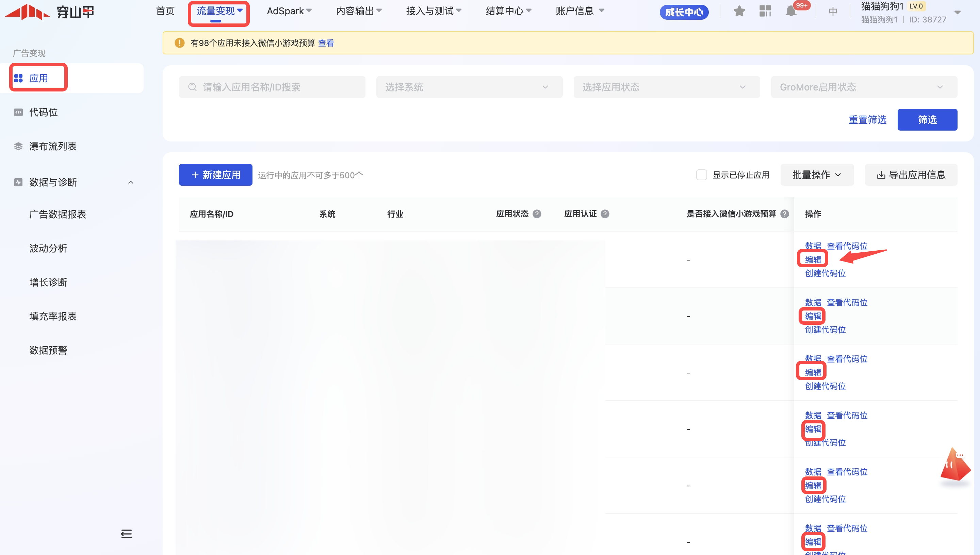Open the grid apps icon in header
This screenshot has width=980, height=555.
click(x=765, y=12)
